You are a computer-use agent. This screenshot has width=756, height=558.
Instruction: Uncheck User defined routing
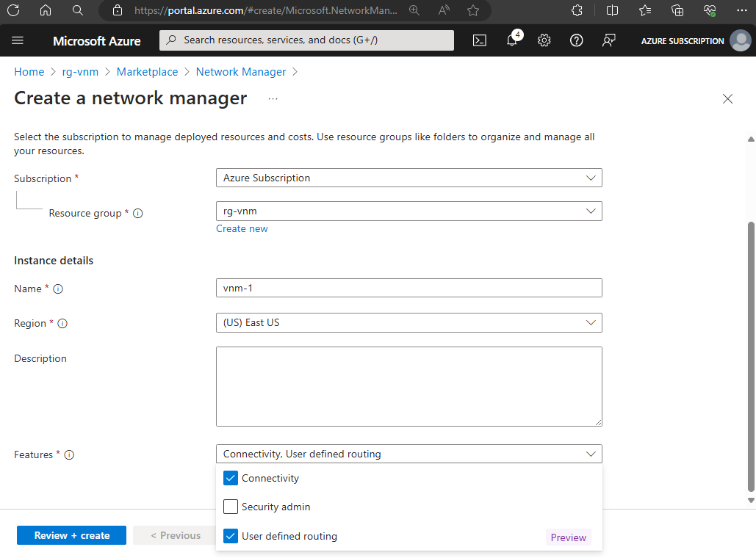(x=231, y=536)
